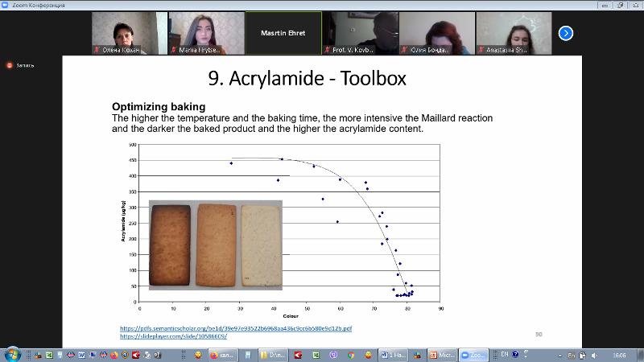Open the D:\ folder taskbar button
Viewport: 644px width, 362px height.
[x=273, y=355]
